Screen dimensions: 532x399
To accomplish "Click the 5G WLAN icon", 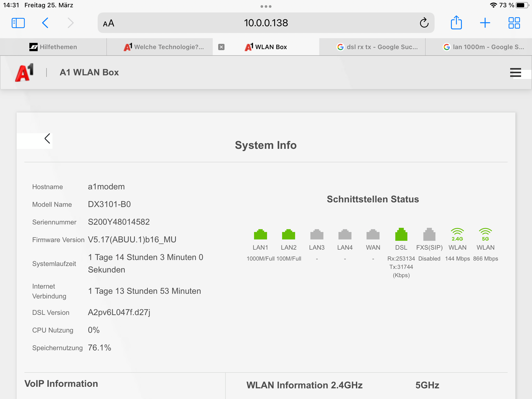I will (485, 235).
